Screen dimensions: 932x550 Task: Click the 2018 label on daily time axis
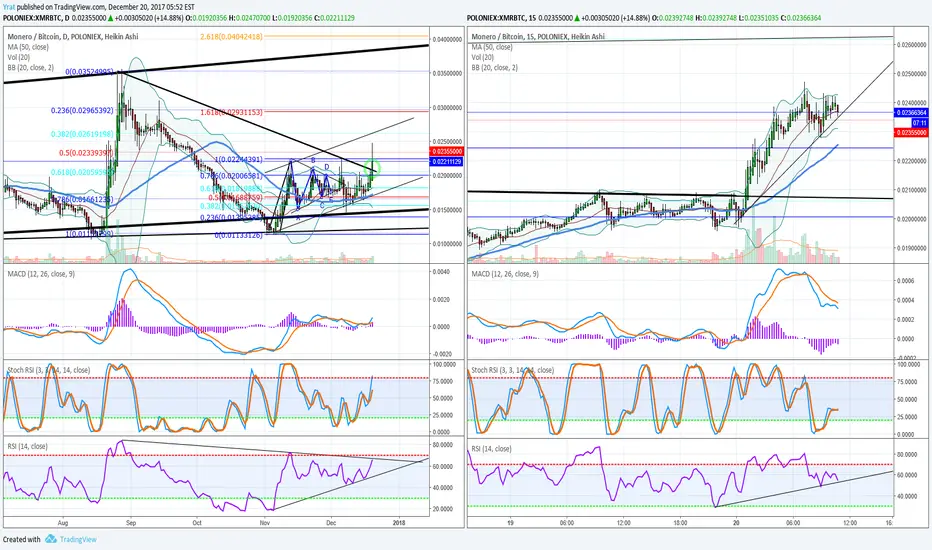click(x=399, y=523)
